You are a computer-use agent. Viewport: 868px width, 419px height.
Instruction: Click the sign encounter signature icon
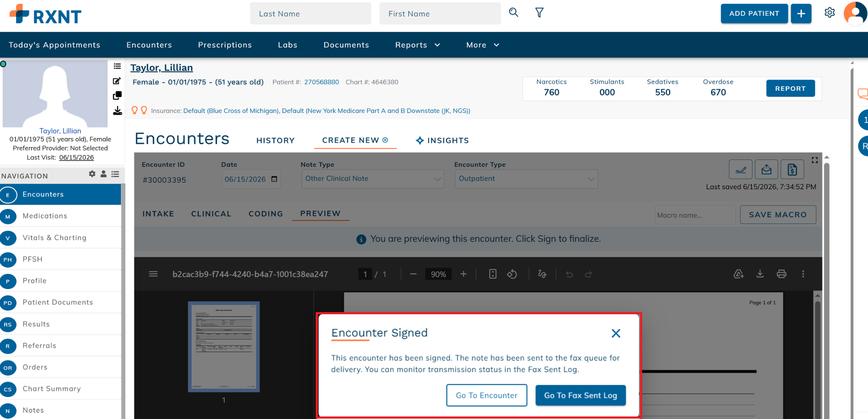click(740, 170)
